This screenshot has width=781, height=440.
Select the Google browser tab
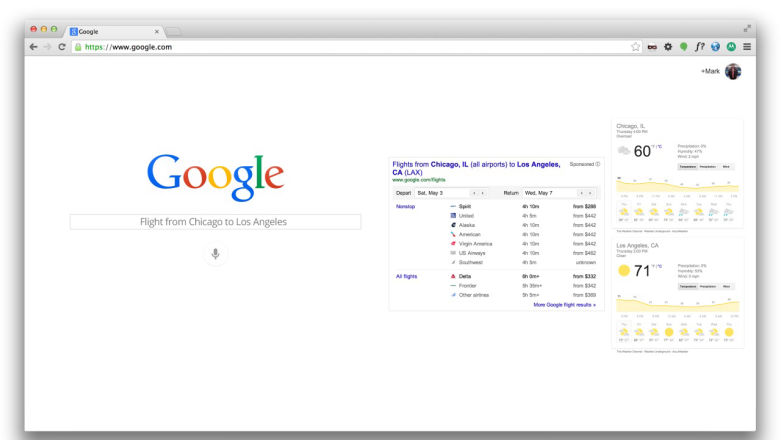(115, 31)
